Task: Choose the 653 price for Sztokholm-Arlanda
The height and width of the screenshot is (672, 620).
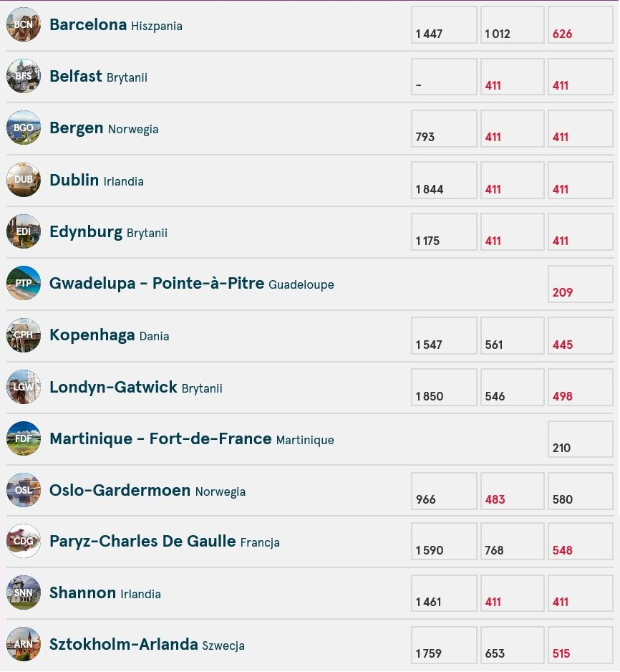Action: tap(513, 645)
